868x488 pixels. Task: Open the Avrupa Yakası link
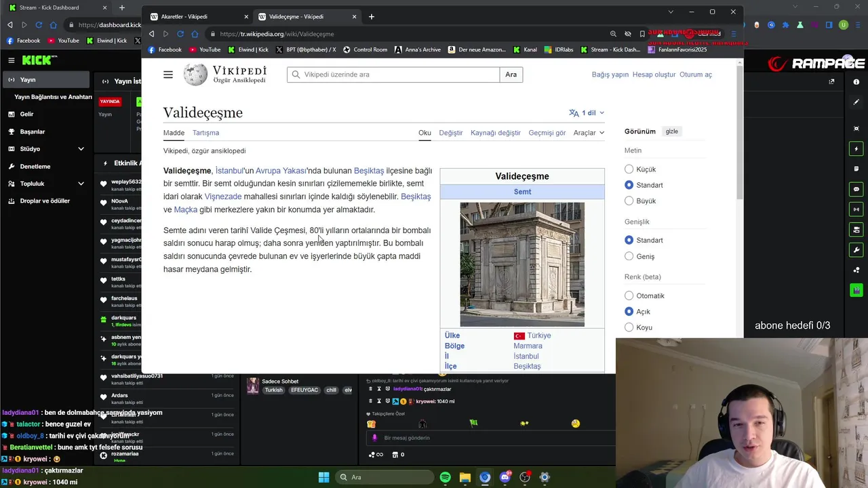(281, 171)
